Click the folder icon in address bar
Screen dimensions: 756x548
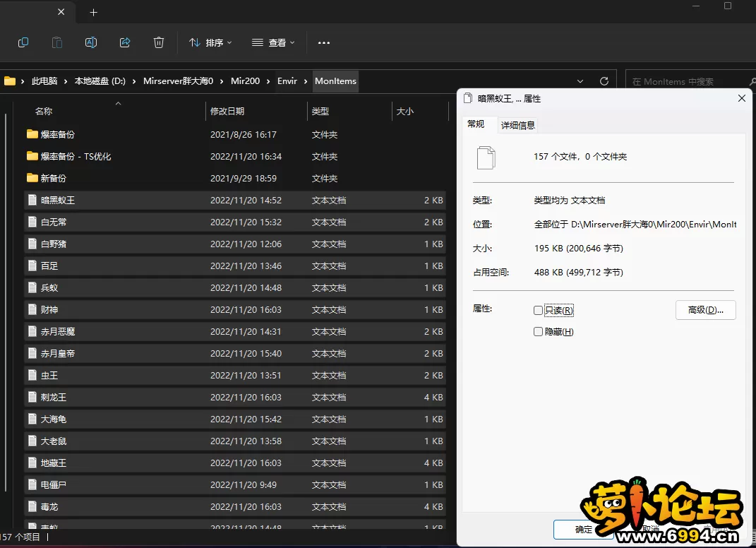pyautogui.click(x=10, y=81)
